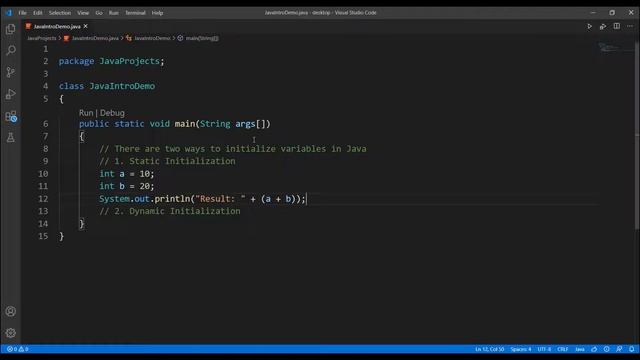This screenshot has height=360, width=640.
Task: Show errors and warnings in status bar
Action: [18, 349]
